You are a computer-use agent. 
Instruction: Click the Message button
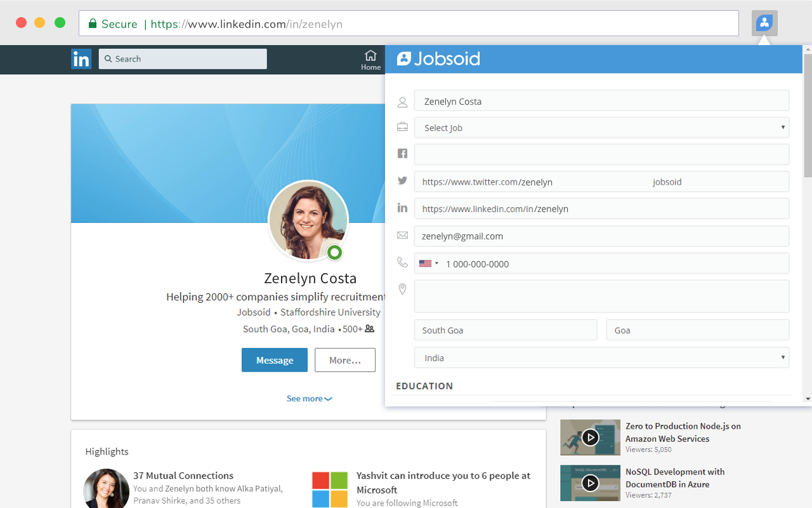[274, 360]
